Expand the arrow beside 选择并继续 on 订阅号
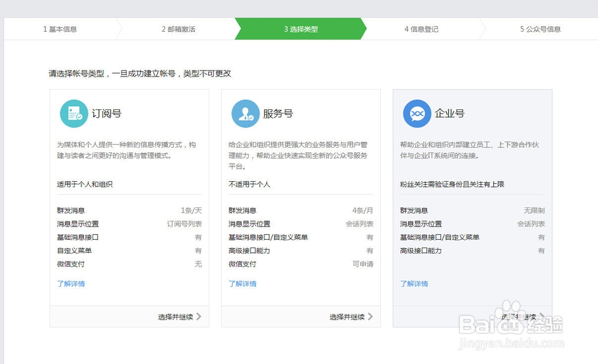 pyautogui.click(x=200, y=317)
